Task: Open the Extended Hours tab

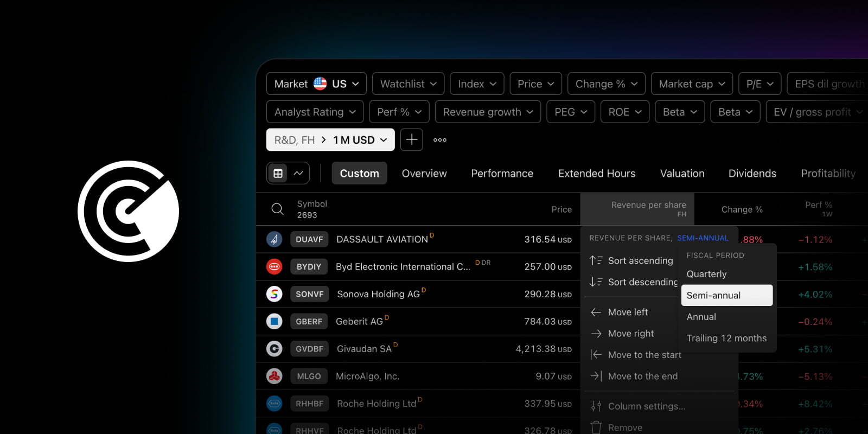Action: point(597,174)
